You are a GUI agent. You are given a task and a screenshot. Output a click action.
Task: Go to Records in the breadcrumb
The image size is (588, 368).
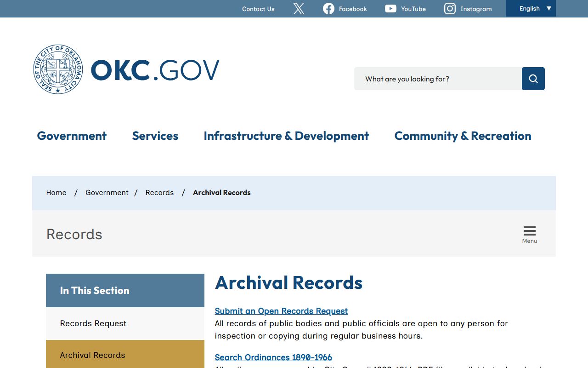tap(159, 193)
